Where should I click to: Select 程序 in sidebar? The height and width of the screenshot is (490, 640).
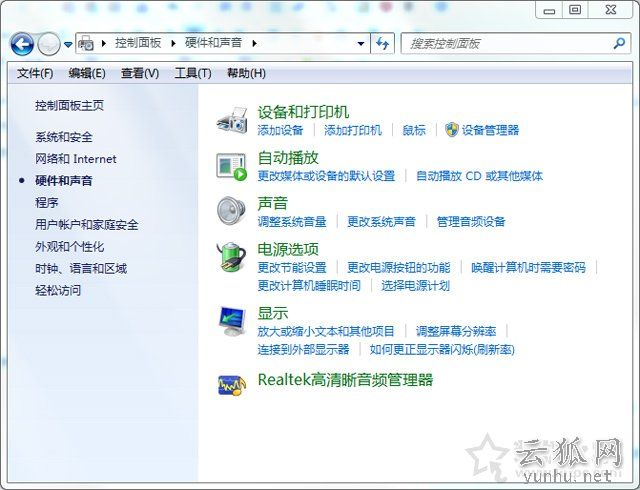[x=47, y=203]
